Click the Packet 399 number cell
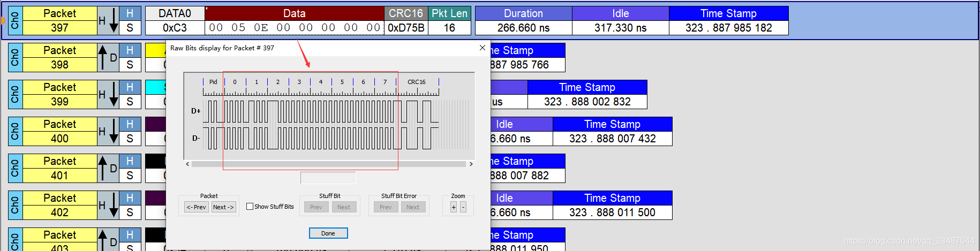This screenshot has width=980, height=251. (x=59, y=102)
